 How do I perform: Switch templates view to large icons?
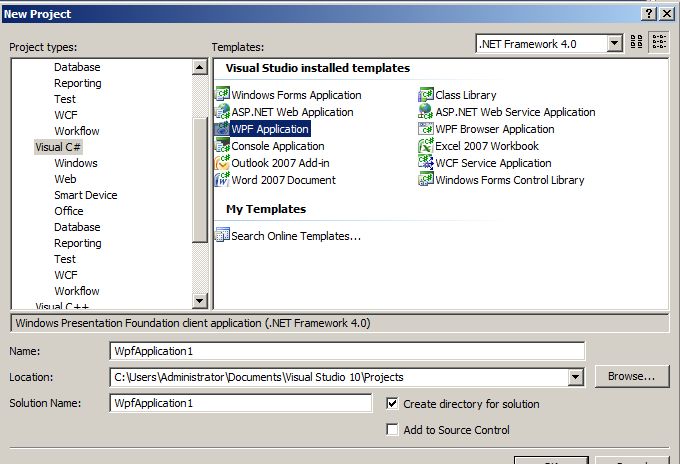tap(636, 42)
